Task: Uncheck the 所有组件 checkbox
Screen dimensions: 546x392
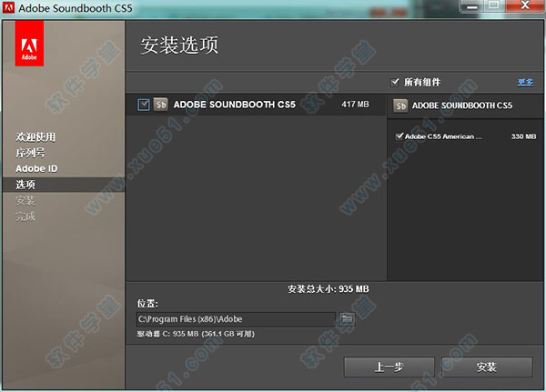Action: (395, 82)
